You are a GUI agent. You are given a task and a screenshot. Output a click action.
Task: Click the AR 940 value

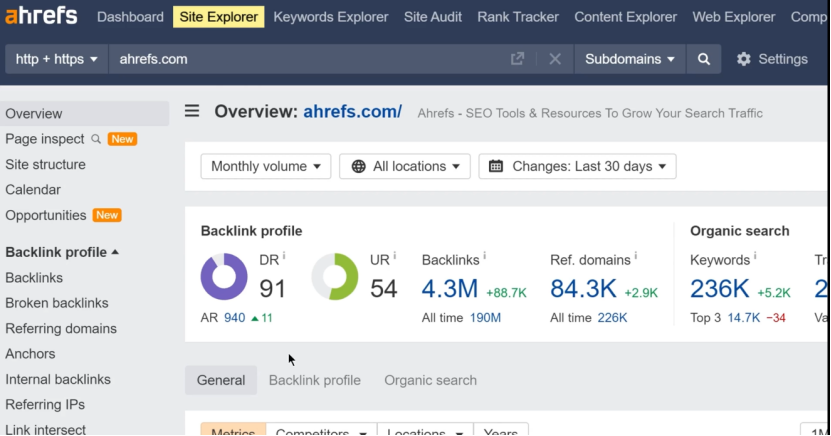234,318
